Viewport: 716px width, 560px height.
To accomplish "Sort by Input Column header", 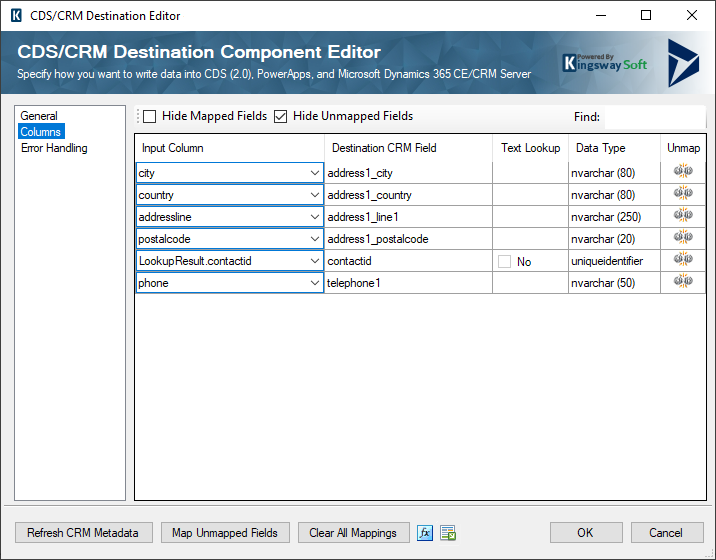I will pos(230,148).
